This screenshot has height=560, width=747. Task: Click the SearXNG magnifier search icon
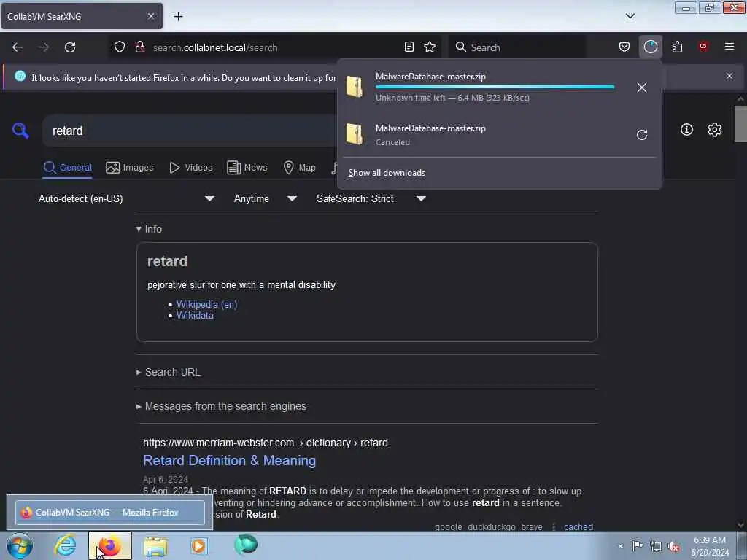coord(20,130)
